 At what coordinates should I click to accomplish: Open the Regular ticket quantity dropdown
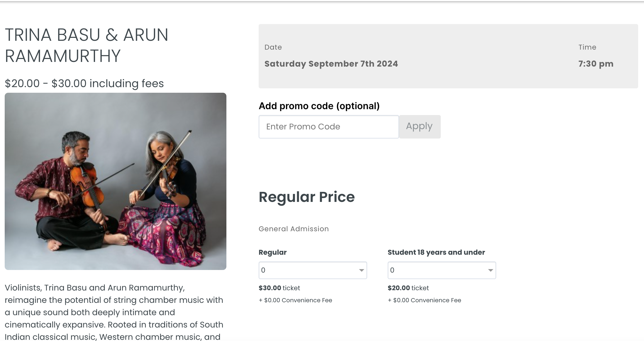pos(313,270)
